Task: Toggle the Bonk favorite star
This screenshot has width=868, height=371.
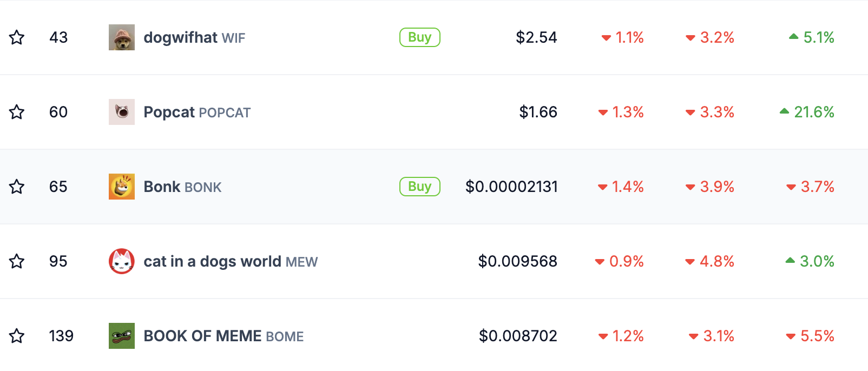Action: (x=17, y=187)
